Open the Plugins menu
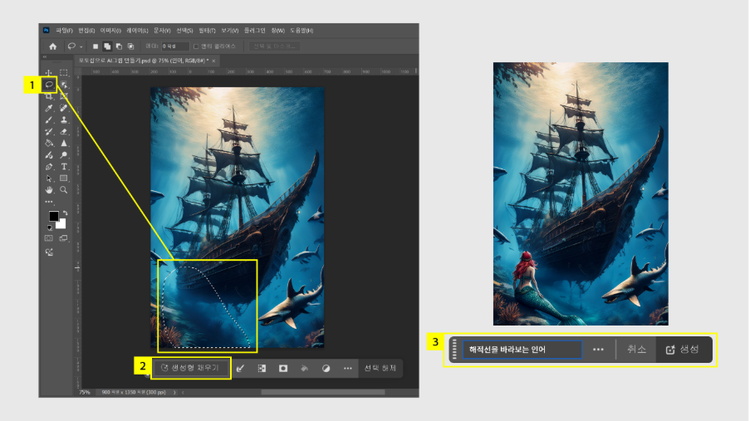 pyautogui.click(x=254, y=31)
